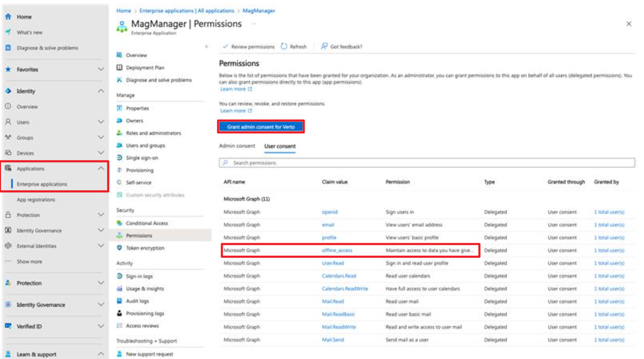Open the Self-service menu item
The image size is (644, 359).
point(138,182)
